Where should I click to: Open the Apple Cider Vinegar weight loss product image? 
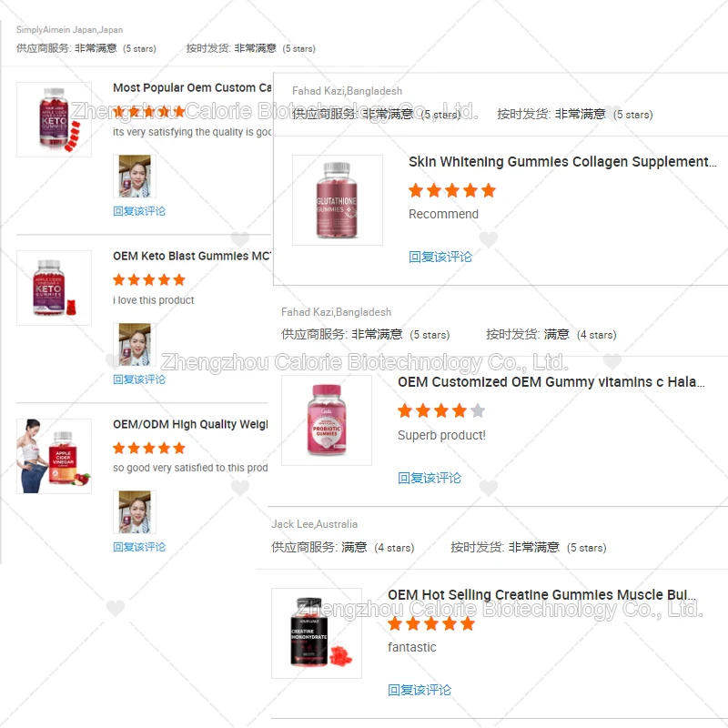[54, 456]
